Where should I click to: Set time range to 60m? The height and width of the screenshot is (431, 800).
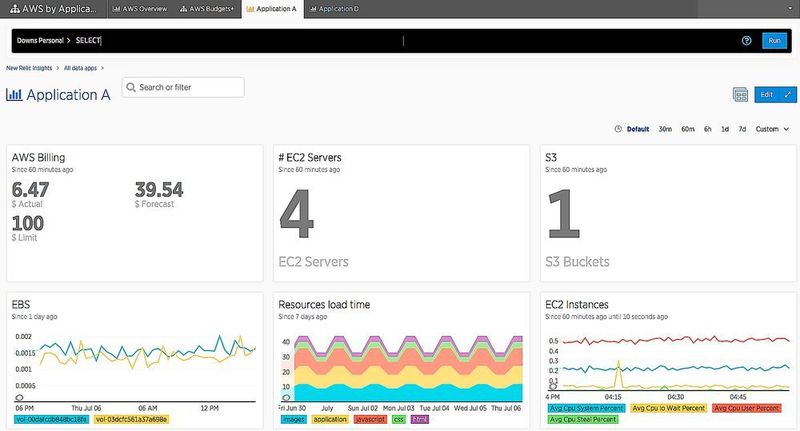tap(688, 129)
